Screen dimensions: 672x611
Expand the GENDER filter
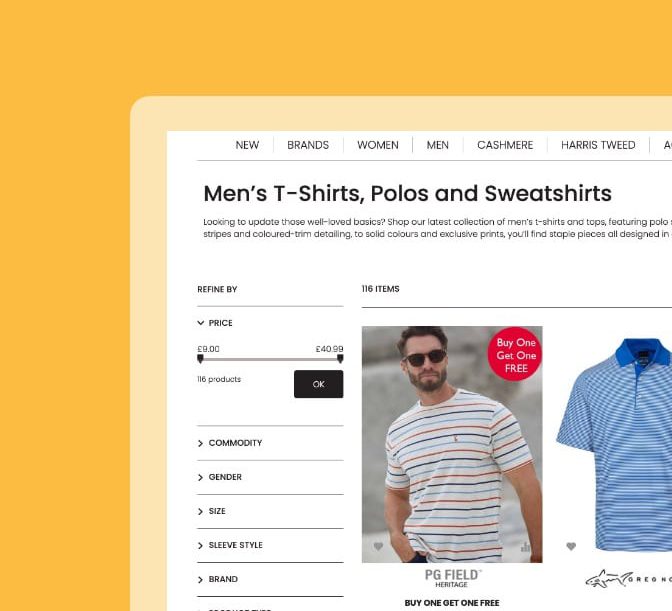coord(219,477)
